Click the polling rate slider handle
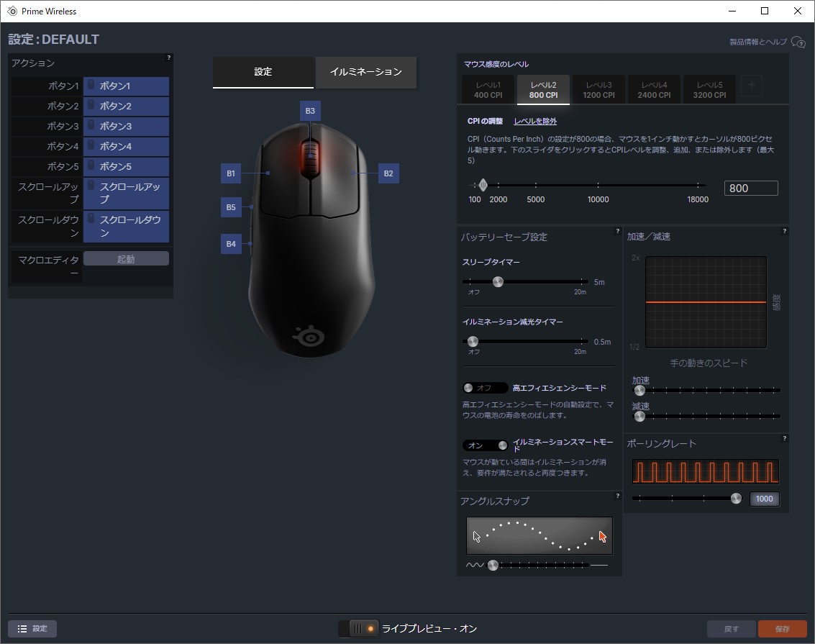This screenshot has height=644, width=815. pos(736,499)
